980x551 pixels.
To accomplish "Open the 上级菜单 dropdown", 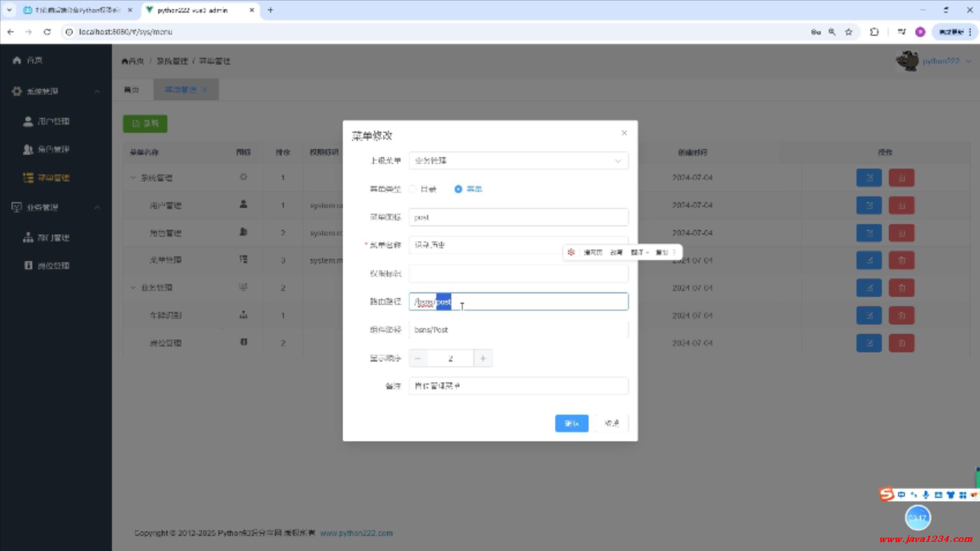I will pos(518,161).
